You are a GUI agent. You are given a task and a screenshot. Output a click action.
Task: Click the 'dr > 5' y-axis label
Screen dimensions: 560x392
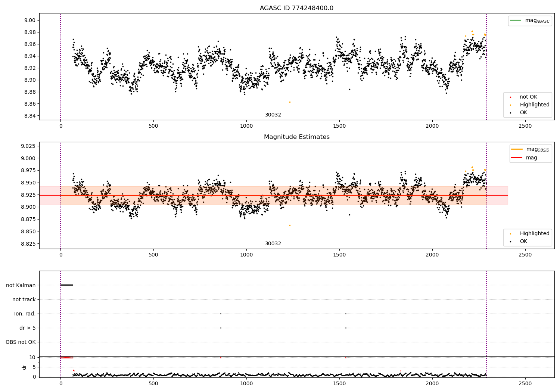pos(28,328)
